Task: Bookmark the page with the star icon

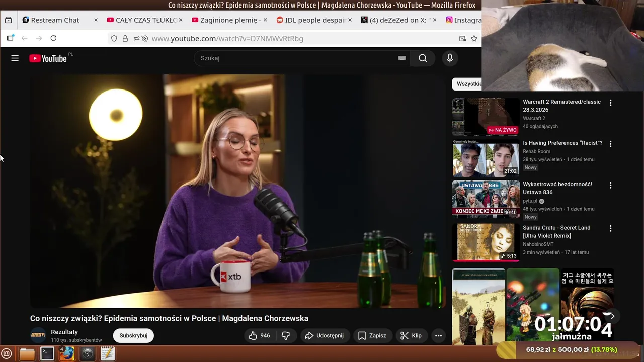Action: click(x=474, y=39)
